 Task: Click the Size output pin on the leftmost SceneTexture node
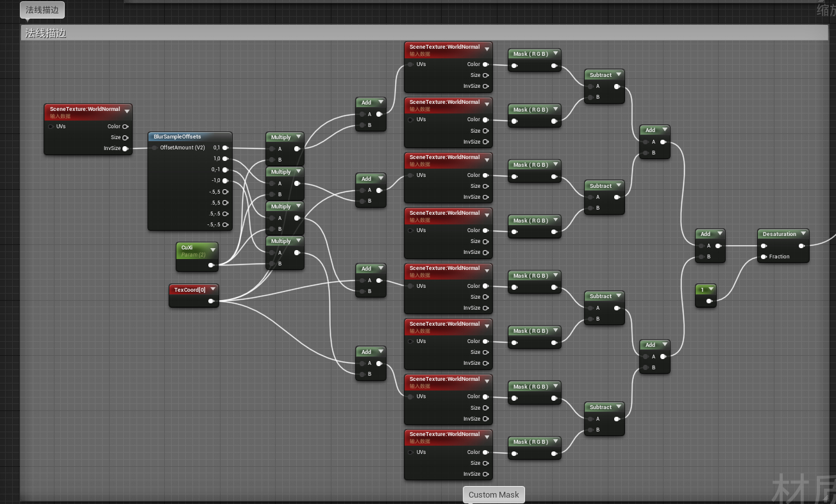(x=126, y=138)
